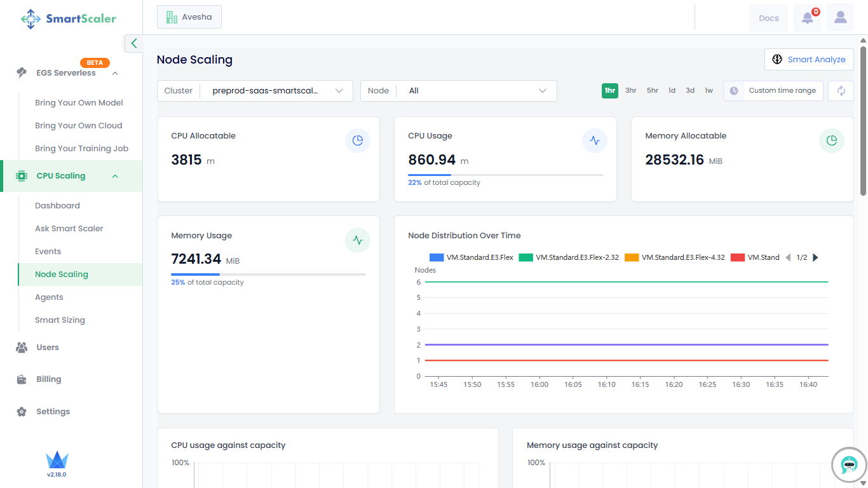
Task: Go to next chart legend page
Action: click(815, 257)
